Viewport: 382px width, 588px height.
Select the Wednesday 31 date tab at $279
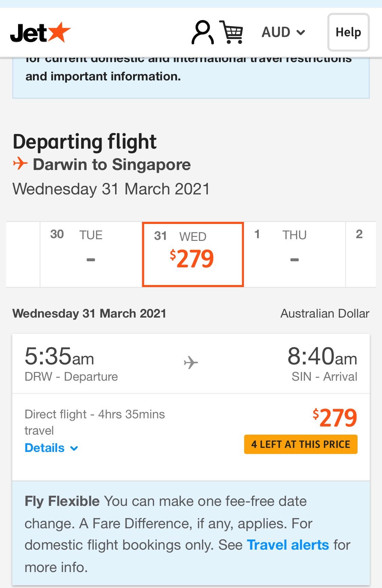pos(193,254)
